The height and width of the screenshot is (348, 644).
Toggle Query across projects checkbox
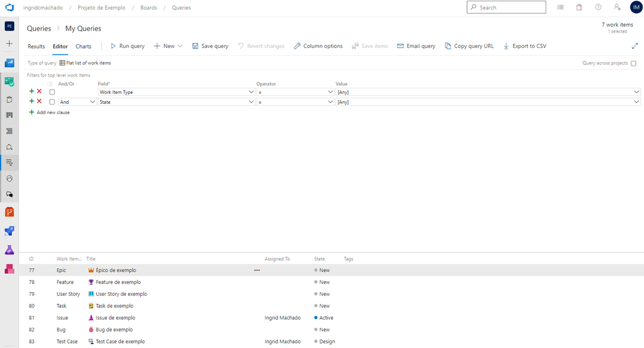[634, 63]
